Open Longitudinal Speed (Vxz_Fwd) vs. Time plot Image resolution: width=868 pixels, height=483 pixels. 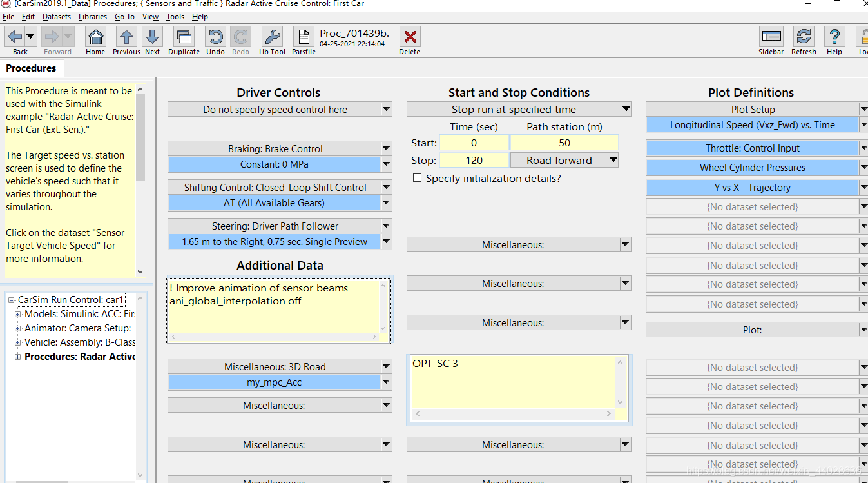pos(753,125)
